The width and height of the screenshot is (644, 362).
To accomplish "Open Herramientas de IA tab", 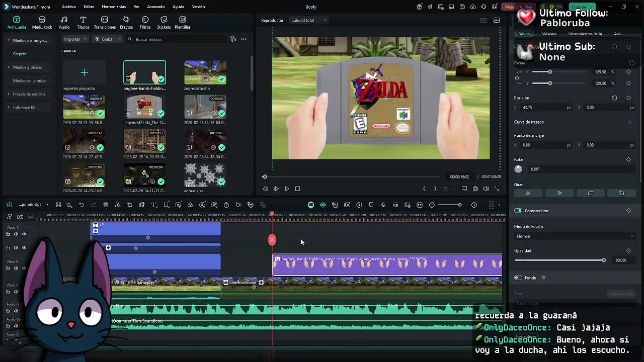I will tap(585, 34).
